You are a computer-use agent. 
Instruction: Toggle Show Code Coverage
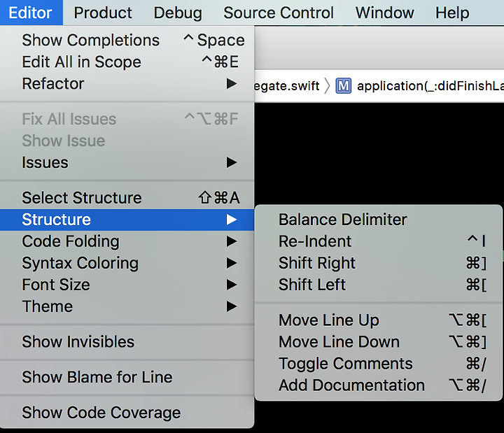pos(127,413)
